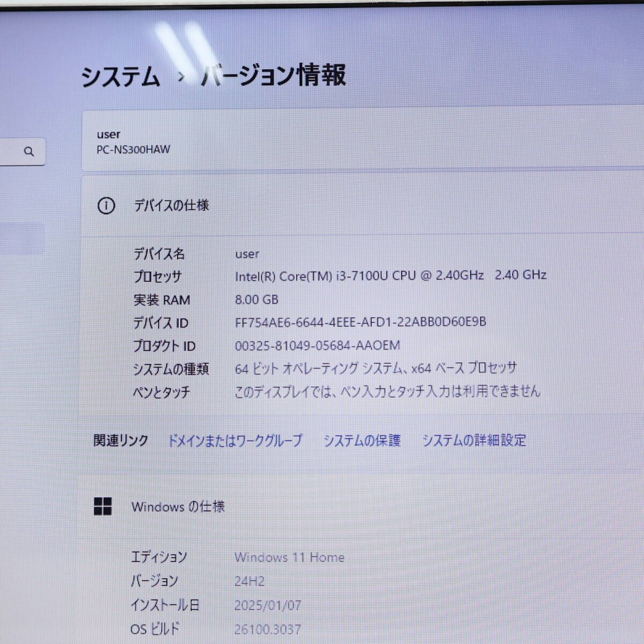Viewport: 644px width, 644px height.
Task: Click the バージョン label in Windows specs
Action: point(155,581)
